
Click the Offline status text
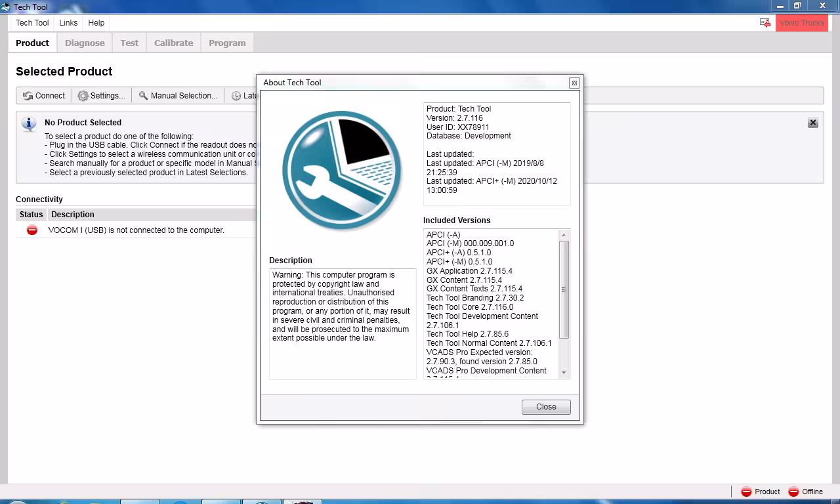(812, 492)
